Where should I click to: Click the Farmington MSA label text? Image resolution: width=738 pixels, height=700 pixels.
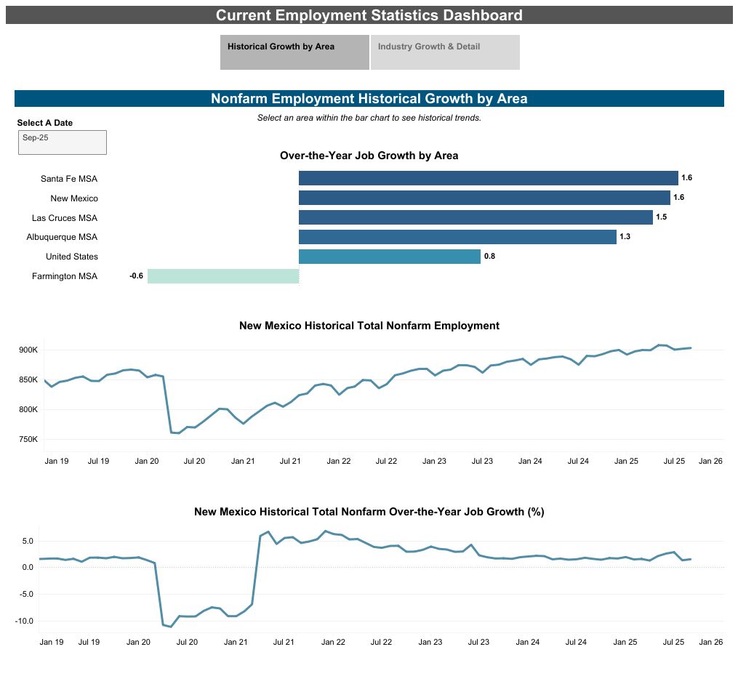pyautogui.click(x=64, y=276)
